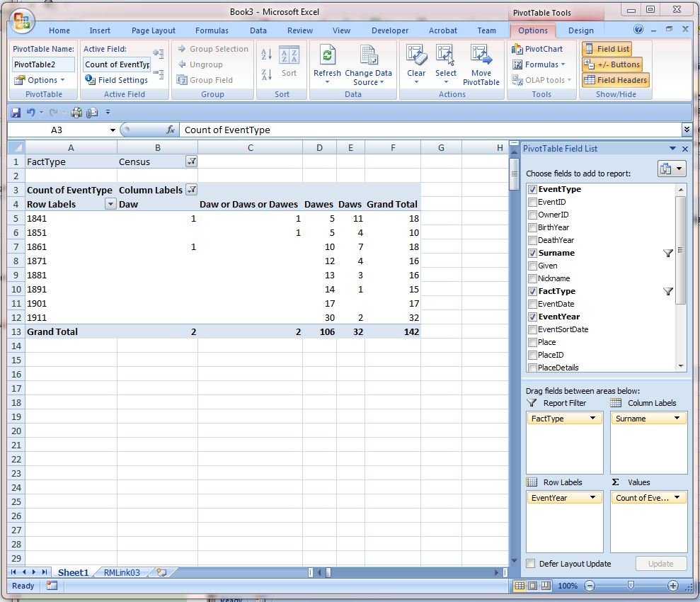The height and width of the screenshot is (602, 700).
Task: Open FactType Census filter dropdown in B1
Action: 192,161
